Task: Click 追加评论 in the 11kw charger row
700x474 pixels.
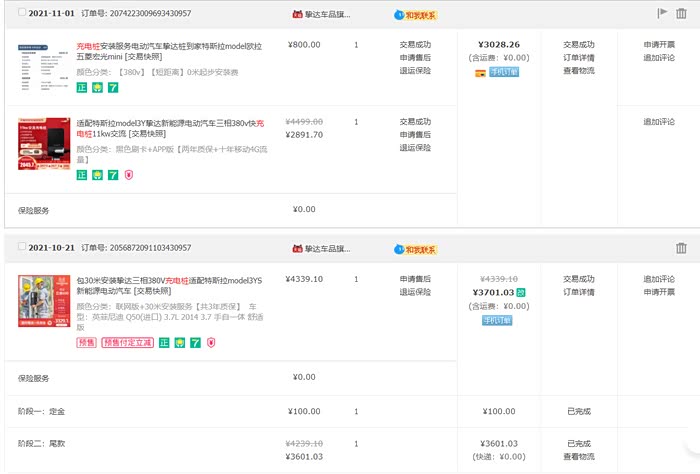Action: tap(659, 121)
